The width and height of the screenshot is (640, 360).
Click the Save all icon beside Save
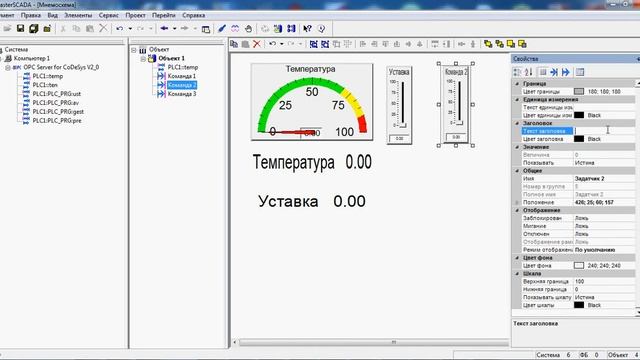pyautogui.click(x=33, y=29)
